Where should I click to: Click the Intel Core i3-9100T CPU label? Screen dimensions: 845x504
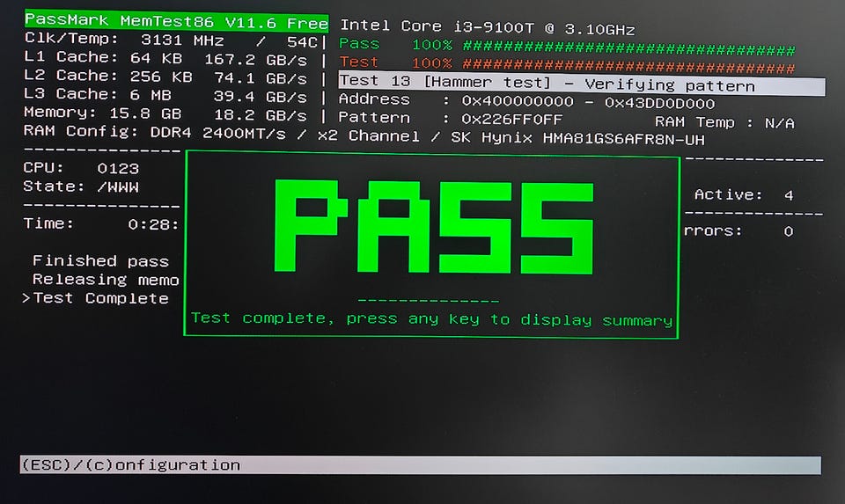pos(487,27)
